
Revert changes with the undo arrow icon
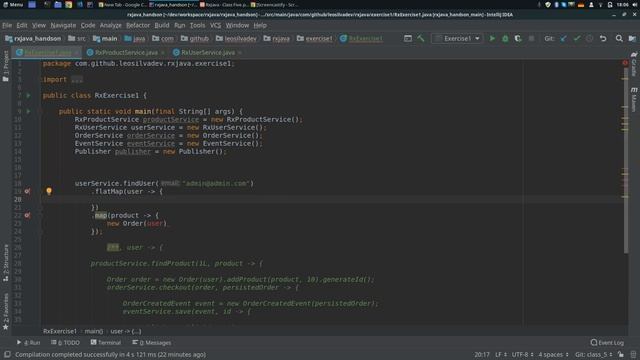tap(603, 38)
